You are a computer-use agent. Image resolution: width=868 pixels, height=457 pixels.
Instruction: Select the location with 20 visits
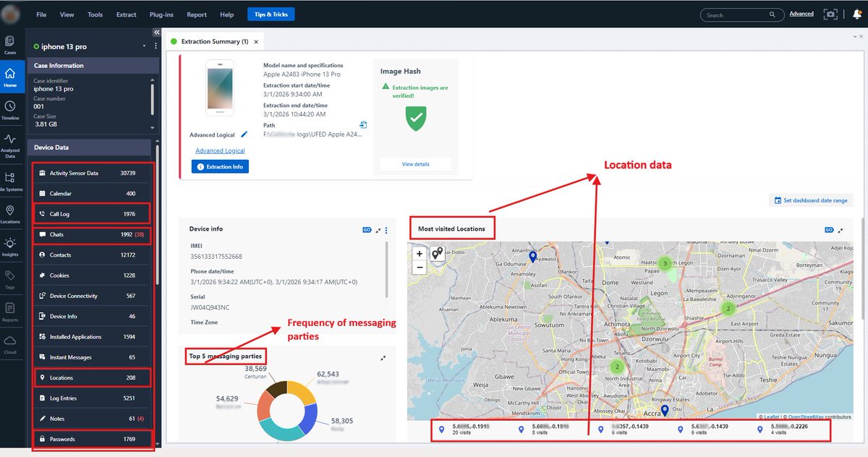(x=464, y=430)
